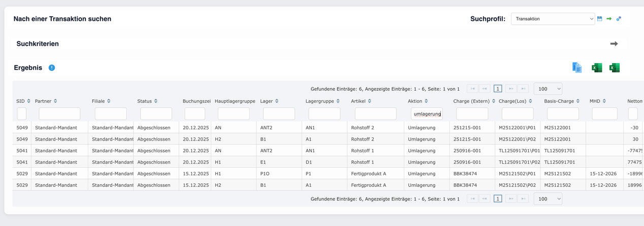Click charge cell M25122001\P02

(517, 139)
